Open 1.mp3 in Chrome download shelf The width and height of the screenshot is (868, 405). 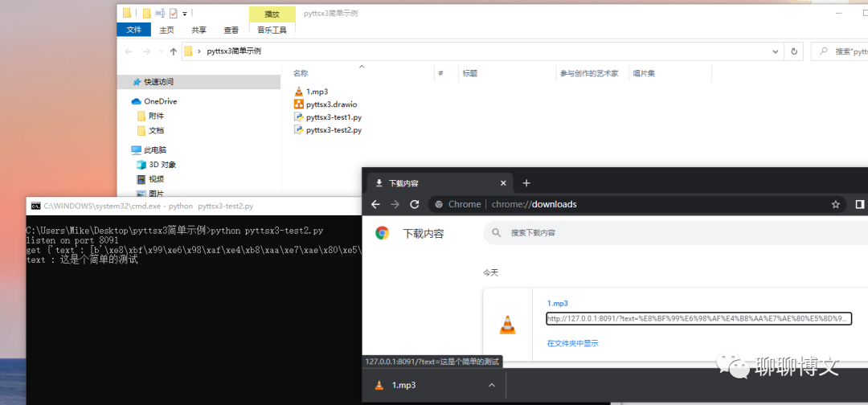(403, 385)
